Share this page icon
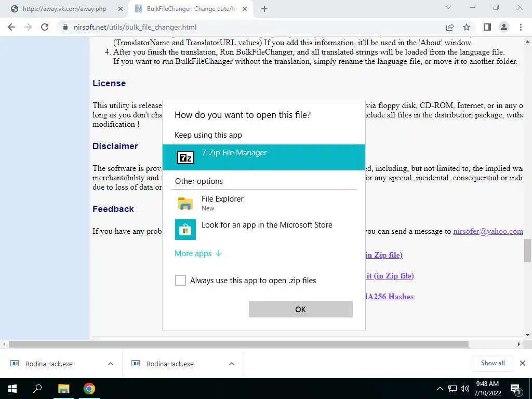This screenshot has height=399, width=532. pyautogui.click(x=450, y=27)
